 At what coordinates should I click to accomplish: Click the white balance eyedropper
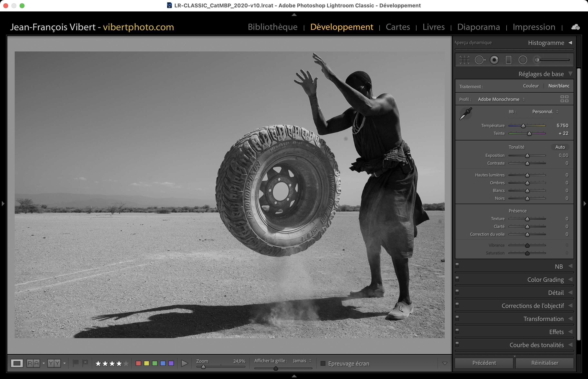(466, 114)
